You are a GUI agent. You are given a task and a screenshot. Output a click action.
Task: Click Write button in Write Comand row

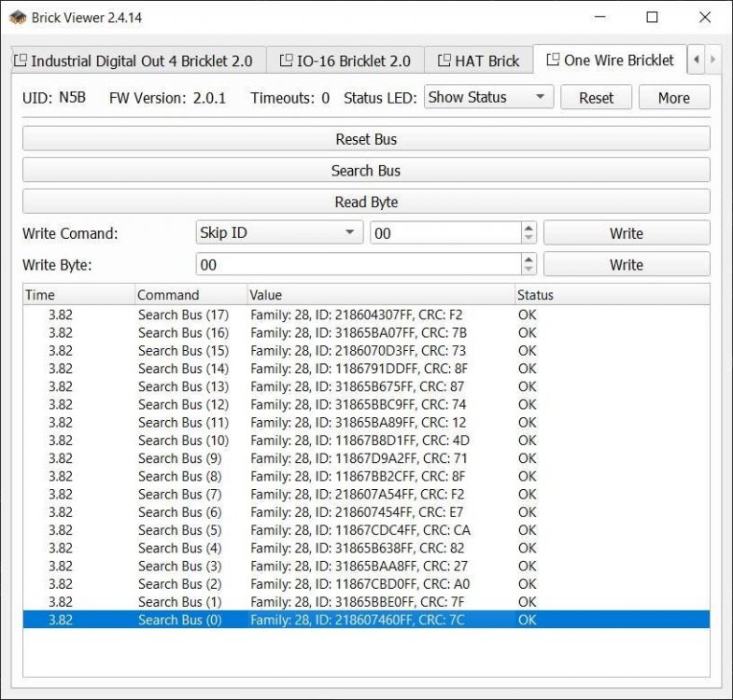pyautogui.click(x=627, y=232)
